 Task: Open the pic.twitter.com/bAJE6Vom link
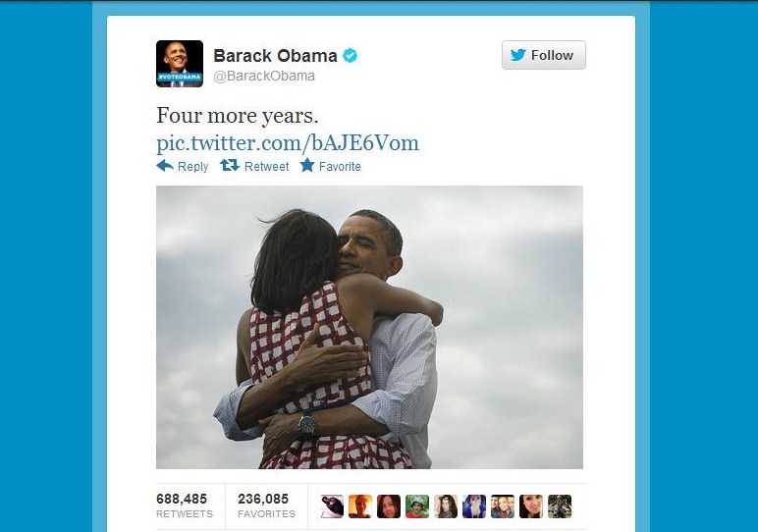coord(288,143)
